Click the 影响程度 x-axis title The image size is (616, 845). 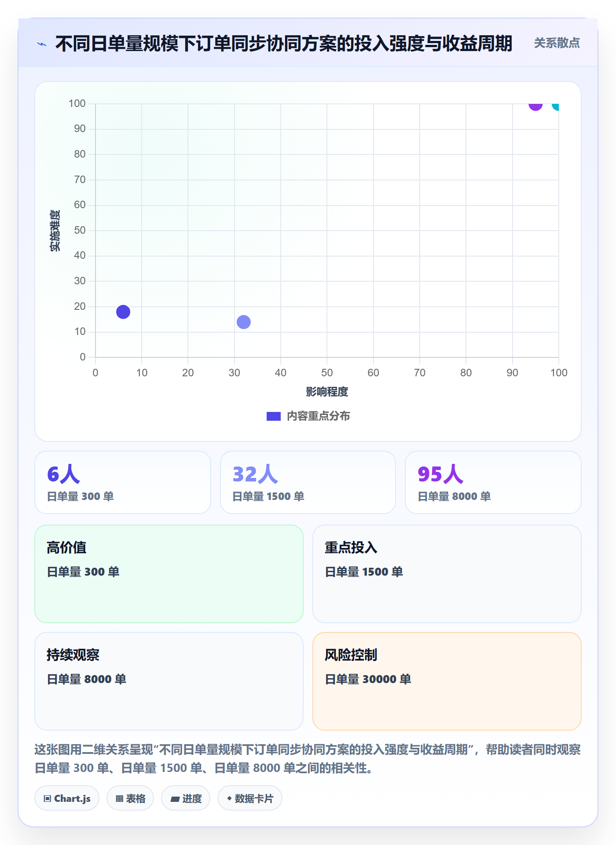point(327,392)
